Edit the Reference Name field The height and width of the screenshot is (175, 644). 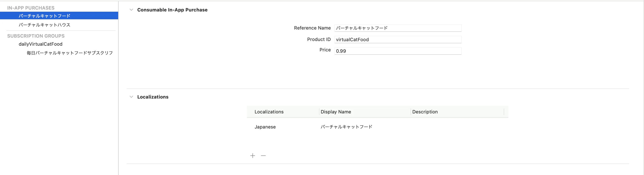398,28
